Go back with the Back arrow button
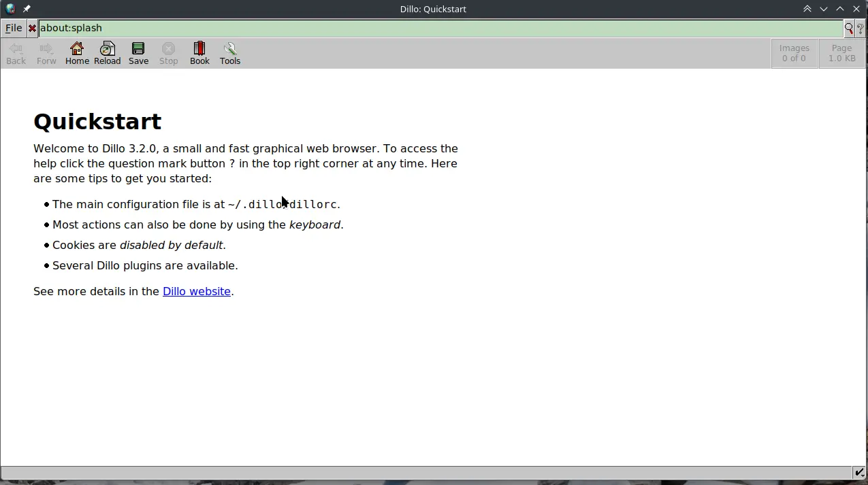This screenshot has width=868, height=485. click(x=16, y=54)
